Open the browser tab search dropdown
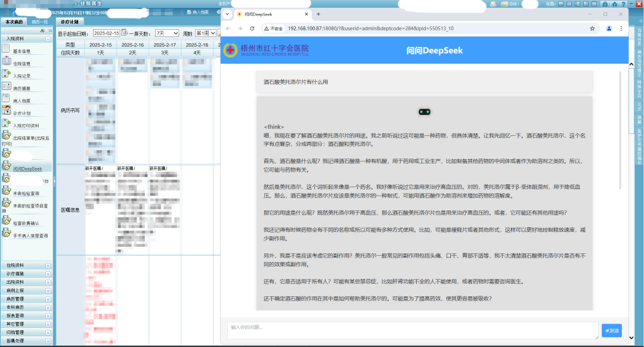Image resolution: width=644 pixels, height=347 pixels. point(227,14)
